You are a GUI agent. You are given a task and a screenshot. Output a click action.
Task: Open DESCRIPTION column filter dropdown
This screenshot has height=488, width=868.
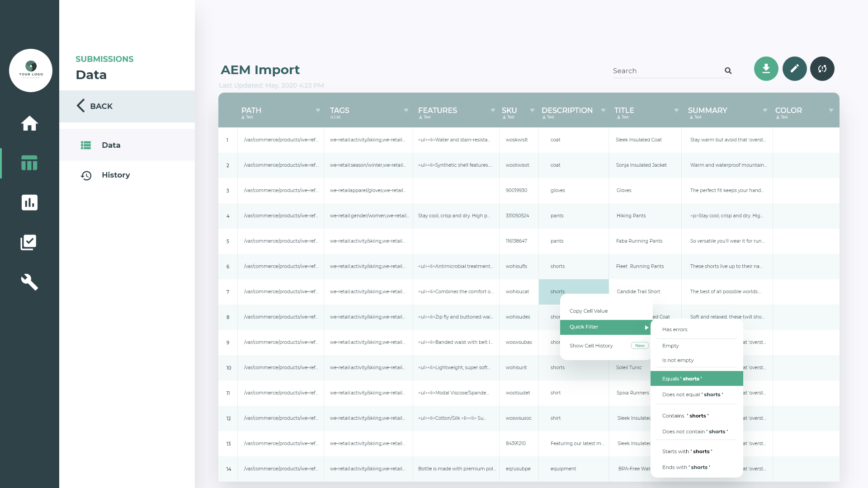pos(603,110)
